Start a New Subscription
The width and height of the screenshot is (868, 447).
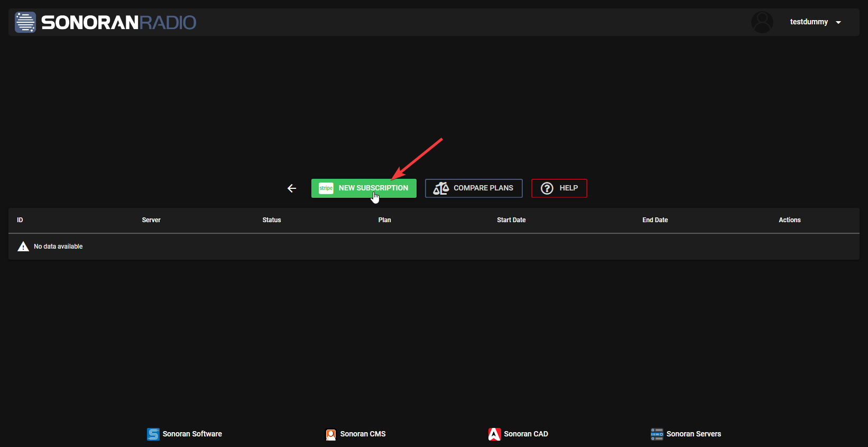364,188
